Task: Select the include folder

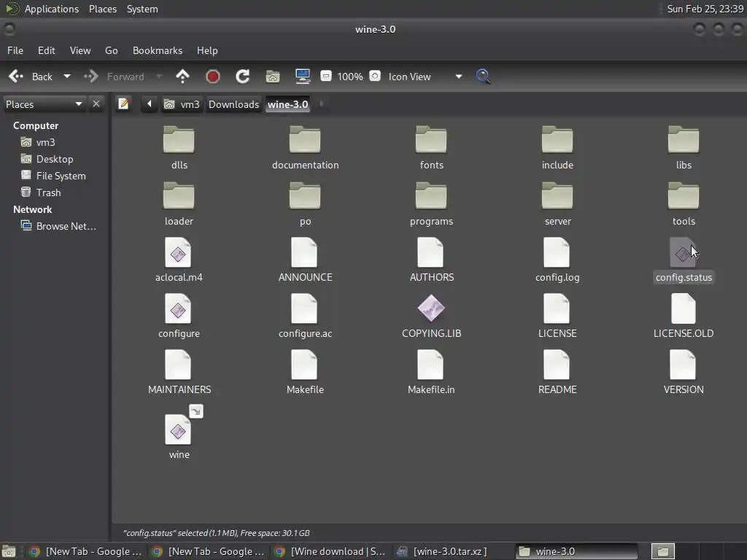Action: click(557, 147)
